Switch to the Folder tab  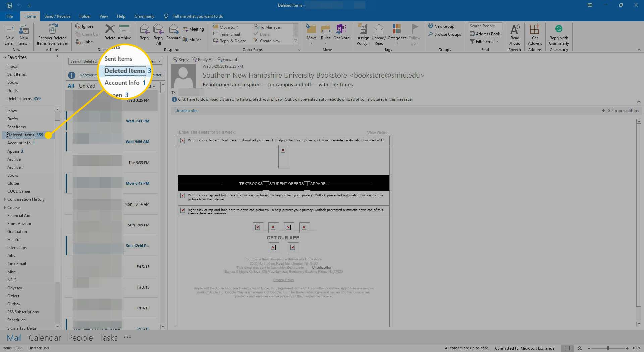point(85,16)
